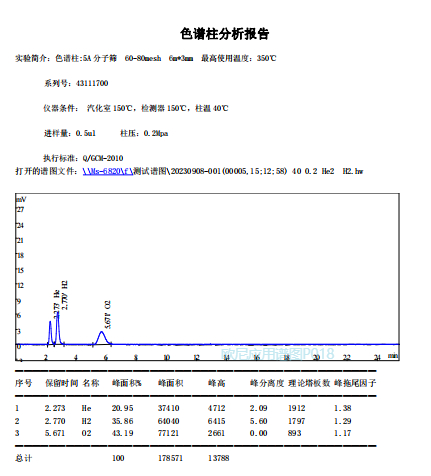Viewport: 431px width, 476px height.
Task: Select the H2 peak label at 2.770
Action: pos(65,295)
